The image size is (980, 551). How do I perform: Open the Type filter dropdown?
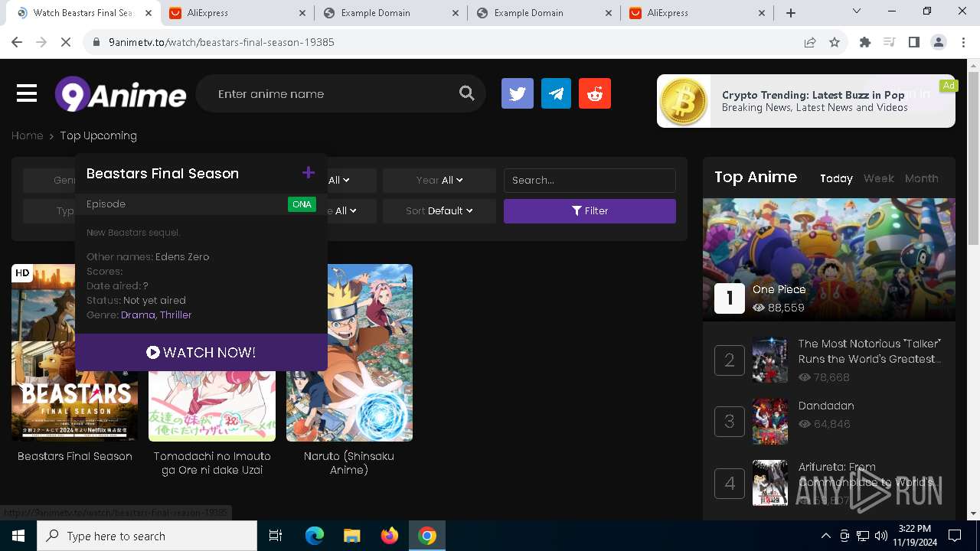[x=50, y=210]
